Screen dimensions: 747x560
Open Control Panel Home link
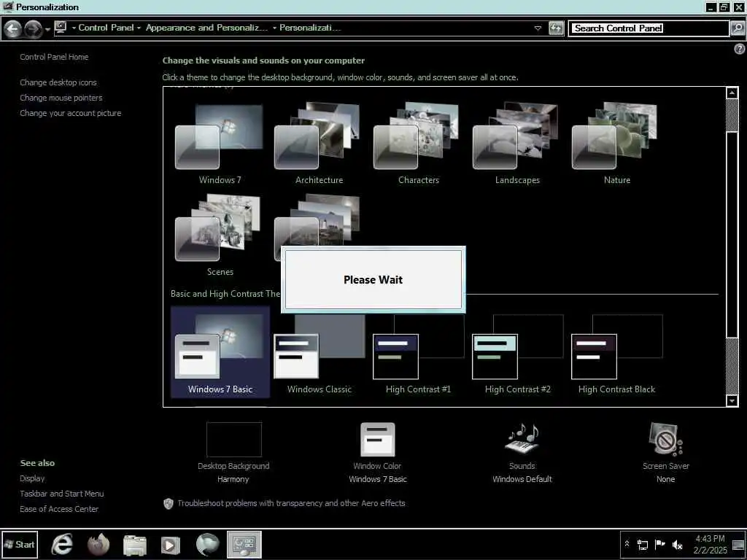(x=54, y=57)
